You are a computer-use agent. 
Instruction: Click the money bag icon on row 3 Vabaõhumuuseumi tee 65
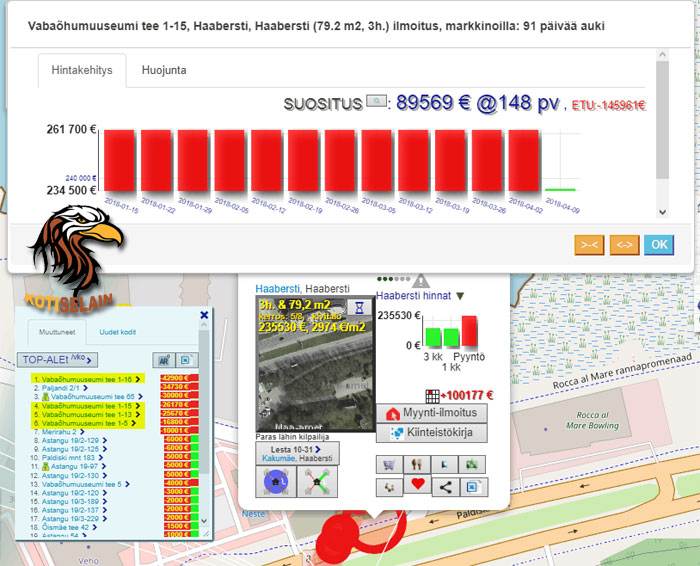(45, 397)
